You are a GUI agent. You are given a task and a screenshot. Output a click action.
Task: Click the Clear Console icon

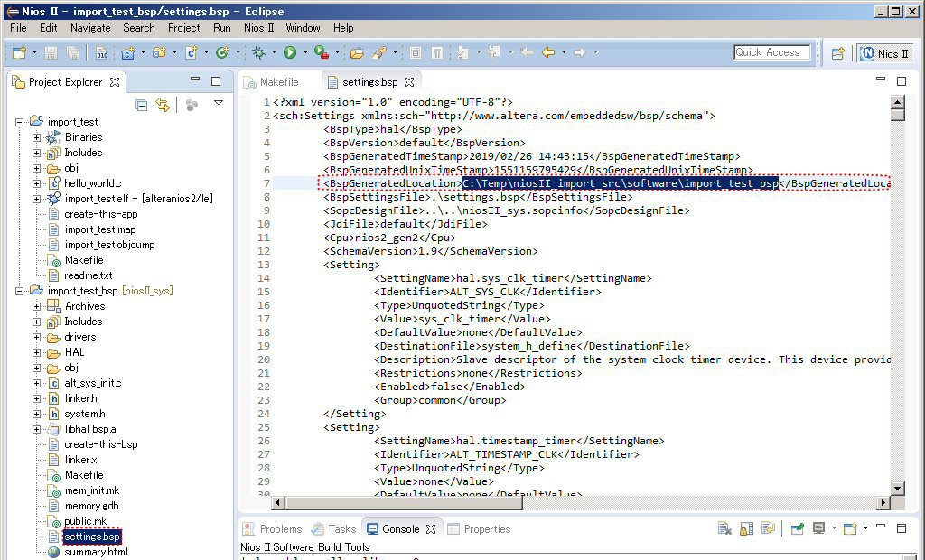click(x=724, y=529)
